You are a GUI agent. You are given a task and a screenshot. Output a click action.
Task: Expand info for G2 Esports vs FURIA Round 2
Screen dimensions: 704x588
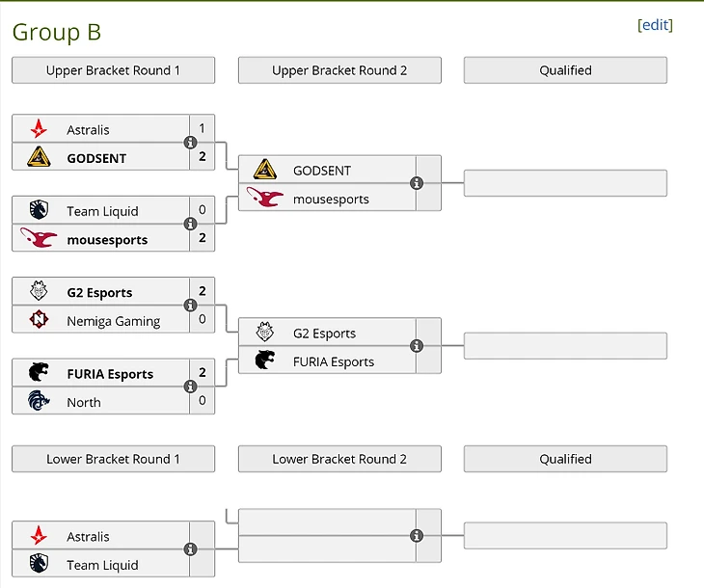(417, 346)
